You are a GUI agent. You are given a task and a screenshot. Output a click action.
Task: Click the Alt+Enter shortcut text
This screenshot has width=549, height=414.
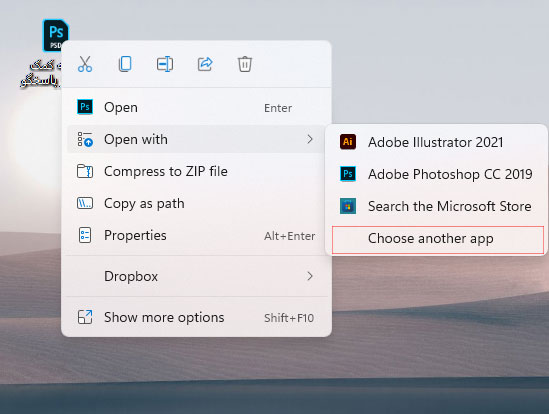coord(290,236)
